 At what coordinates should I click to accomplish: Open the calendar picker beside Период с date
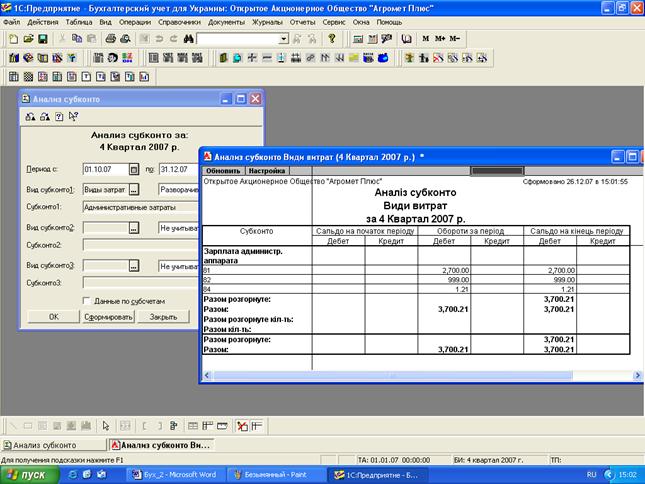(134, 169)
